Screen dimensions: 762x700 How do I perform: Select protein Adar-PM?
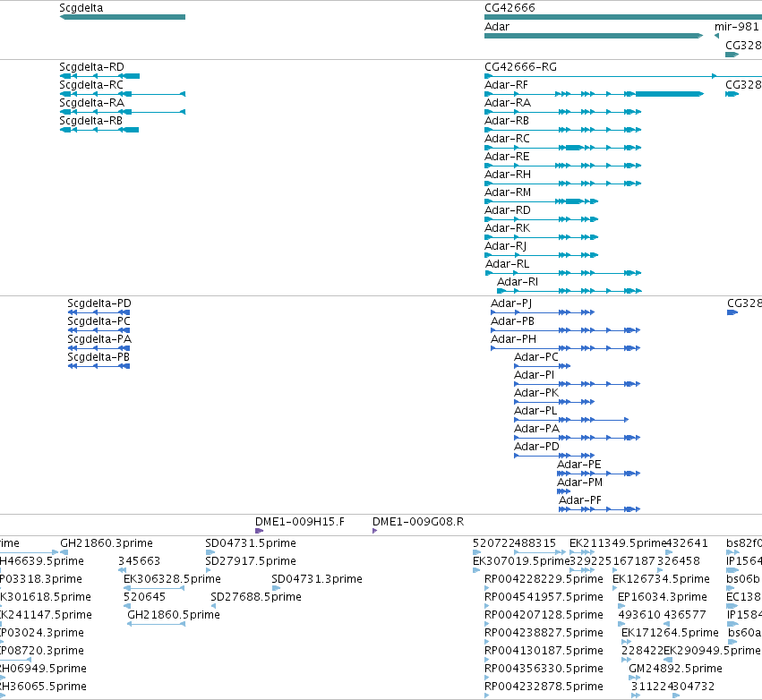[x=564, y=491]
